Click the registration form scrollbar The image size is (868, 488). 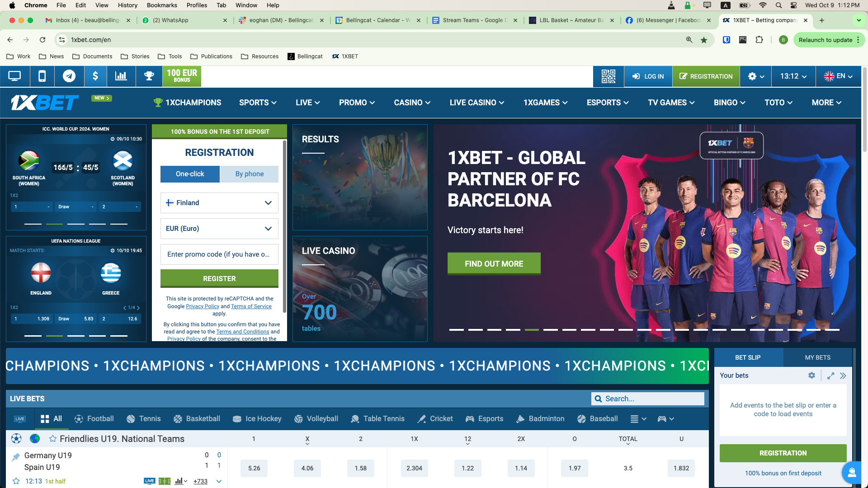click(284, 226)
